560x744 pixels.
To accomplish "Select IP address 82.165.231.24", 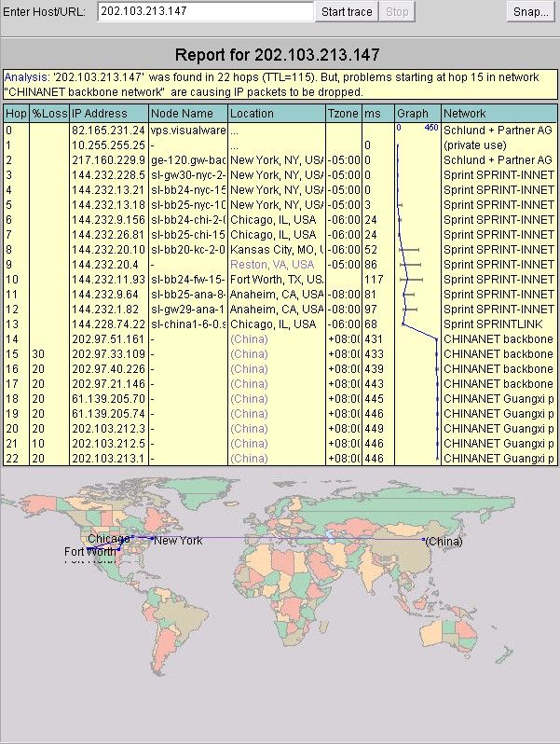I will point(109,130).
